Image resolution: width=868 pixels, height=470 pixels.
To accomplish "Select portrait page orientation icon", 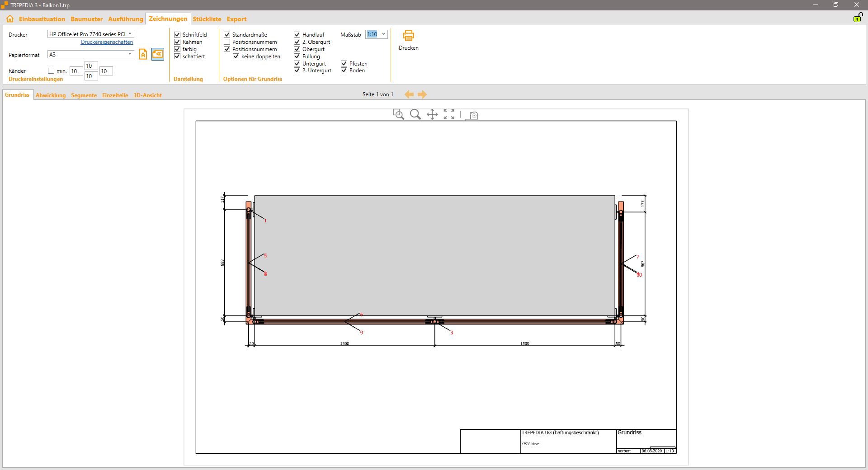I will click(x=143, y=55).
